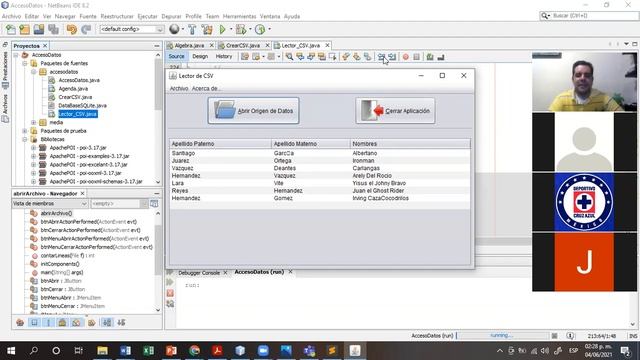This screenshot has height=360, width=640.
Task: Click the Find Selection magnifier in editor toolbar
Action: point(289,57)
